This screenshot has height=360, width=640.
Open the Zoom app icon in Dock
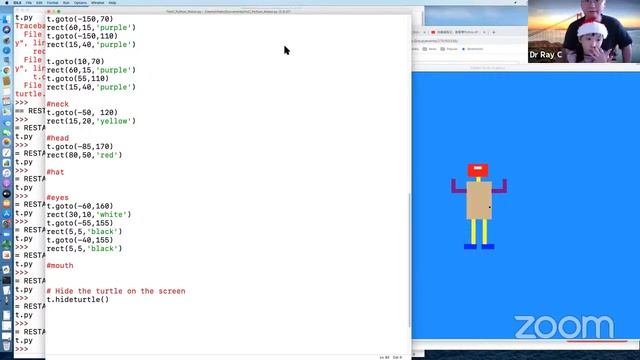(7, 234)
